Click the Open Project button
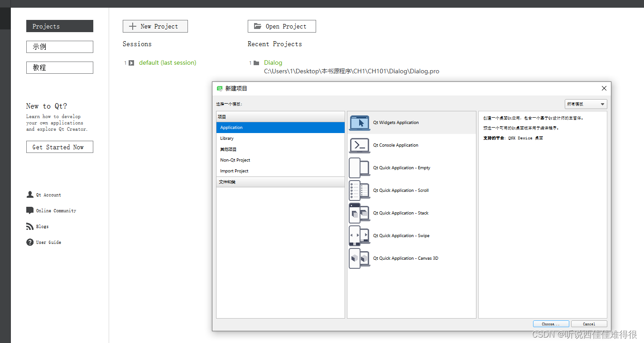The image size is (644, 343). click(x=282, y=26)
